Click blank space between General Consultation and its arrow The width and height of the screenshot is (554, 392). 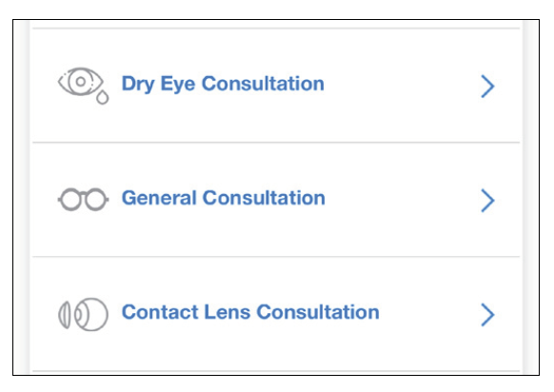[403, 200]
